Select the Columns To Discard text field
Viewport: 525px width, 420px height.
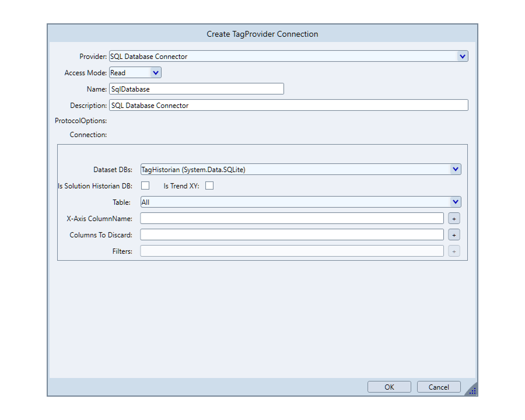292,235
